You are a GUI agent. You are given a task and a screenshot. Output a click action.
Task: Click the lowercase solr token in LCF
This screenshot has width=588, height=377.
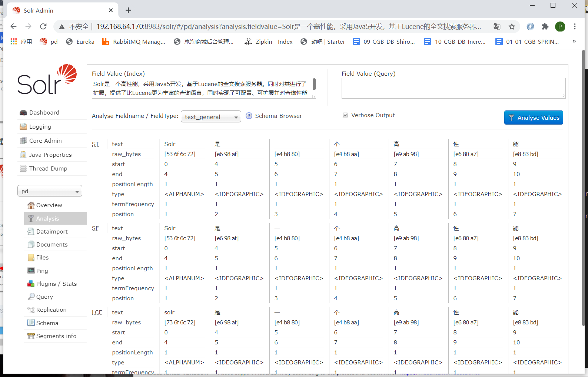coord(169,312)
